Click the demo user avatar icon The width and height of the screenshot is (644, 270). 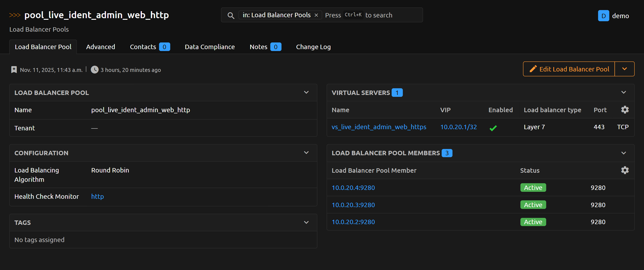tap(603, 16)
